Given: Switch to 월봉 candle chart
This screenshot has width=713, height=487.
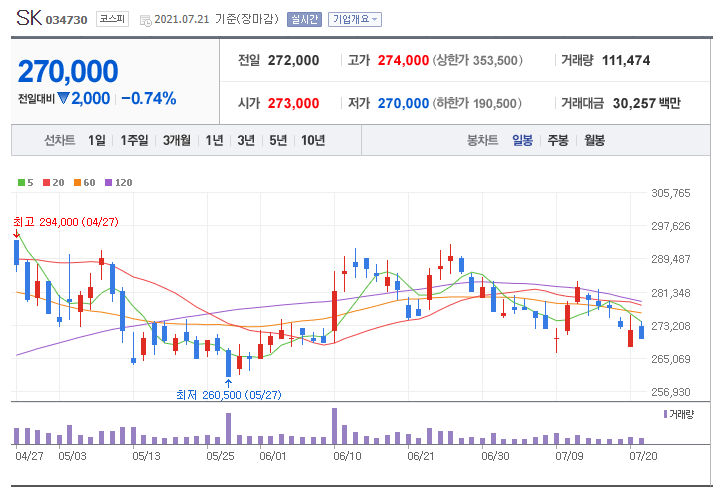Looking at the screenshot, I should coord(594,141).
